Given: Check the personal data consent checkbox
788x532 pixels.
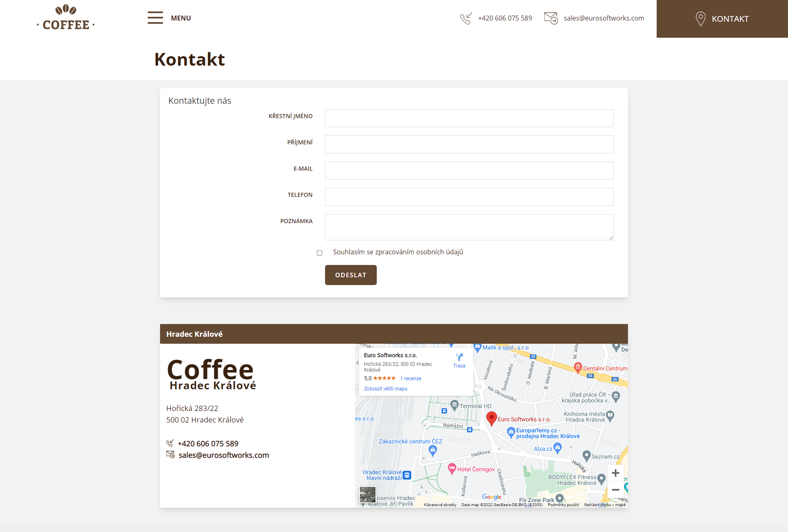Looking at the screenshot, I should [x=319, y=253].
